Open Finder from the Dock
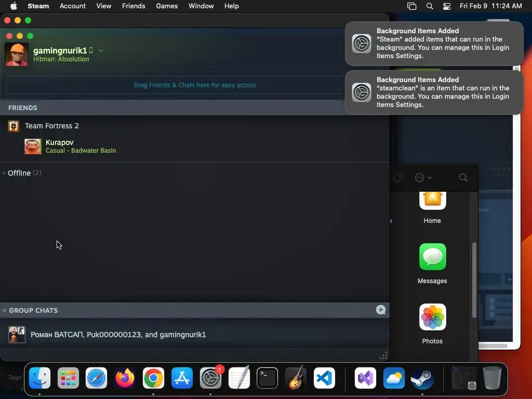Viewport: 532px width, 399px height. click(39, 378)
